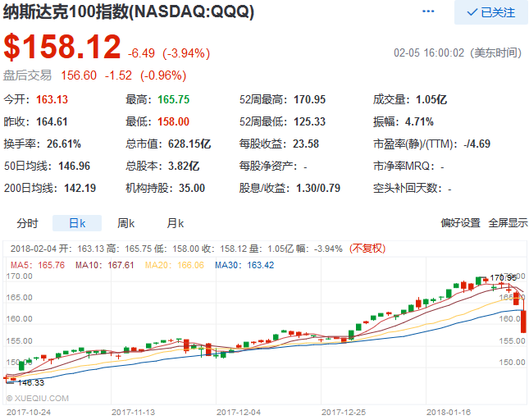Click 股息/收益 value 1.30/0.79
Screen dimensions: 529x420
tap(317, 188)
